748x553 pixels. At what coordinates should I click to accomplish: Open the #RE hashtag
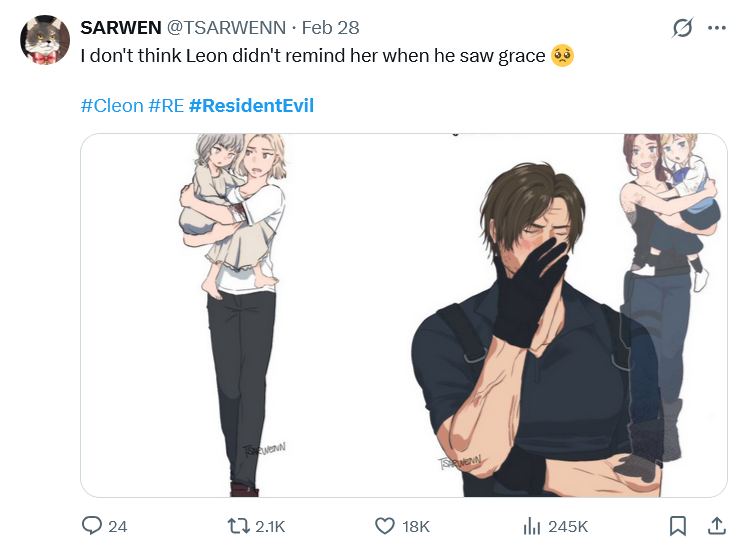coord(166,105)
